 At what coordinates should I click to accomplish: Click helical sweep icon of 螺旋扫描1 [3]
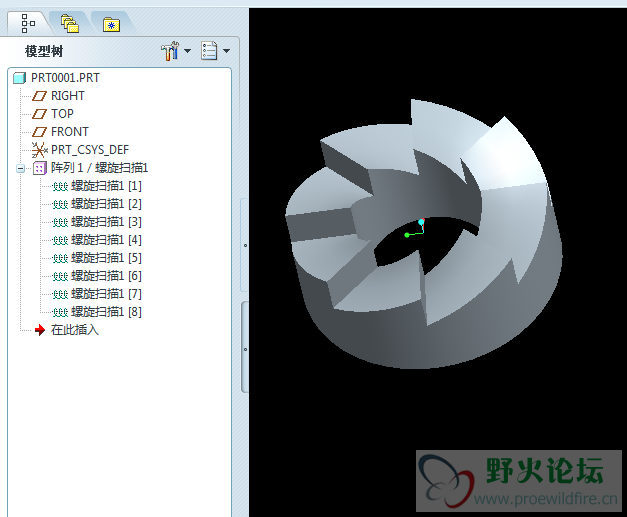[60, 222]
